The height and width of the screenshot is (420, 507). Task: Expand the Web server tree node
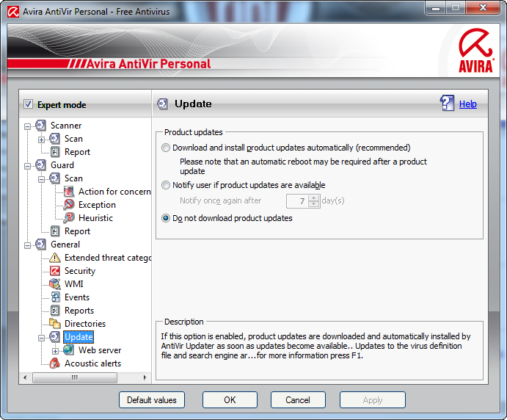click(55, 350)
